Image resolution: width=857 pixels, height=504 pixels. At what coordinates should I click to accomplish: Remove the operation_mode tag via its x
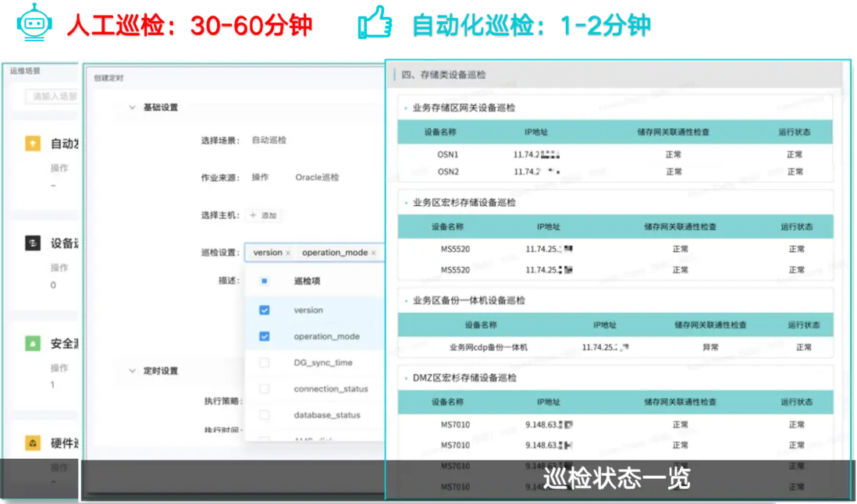373,253
